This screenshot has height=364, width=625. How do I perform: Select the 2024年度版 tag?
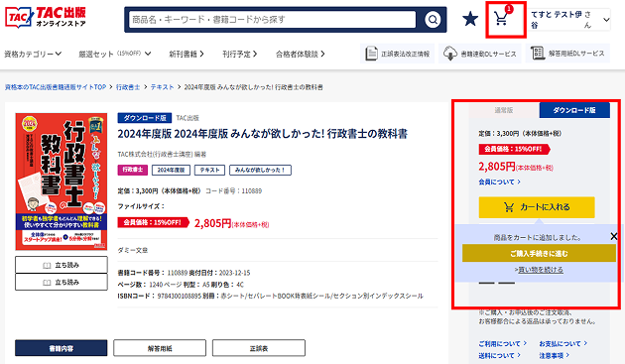pos(171,170)
